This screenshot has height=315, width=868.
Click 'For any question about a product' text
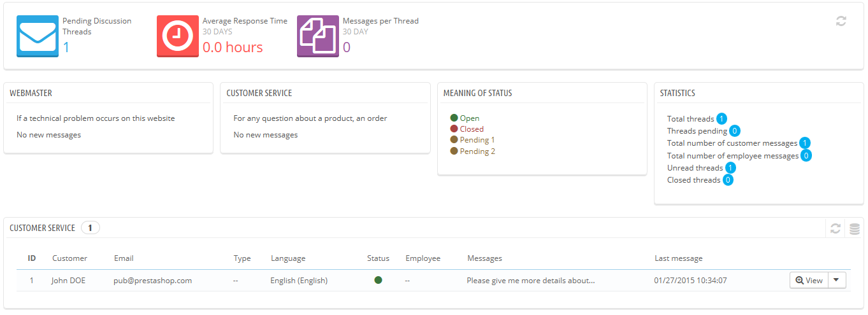pyautogui.click(x=310, y=118)
